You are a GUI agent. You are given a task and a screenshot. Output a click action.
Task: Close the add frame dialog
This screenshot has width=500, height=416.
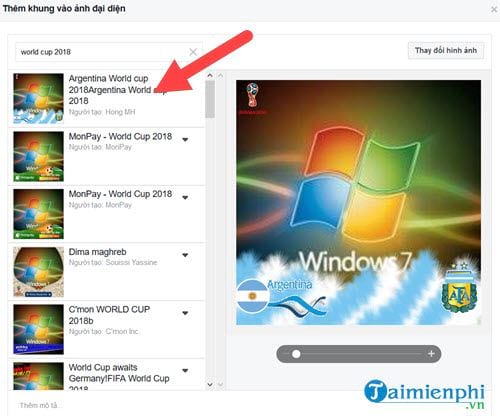pos(494,9)
